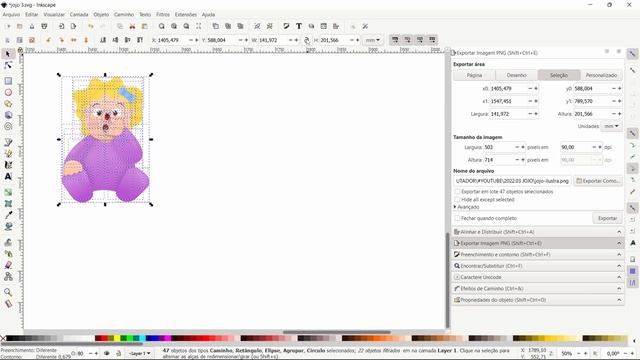This screenshot has width=640, height=360.
Task: Select the Node editing tool
Action: click(8, 65)
